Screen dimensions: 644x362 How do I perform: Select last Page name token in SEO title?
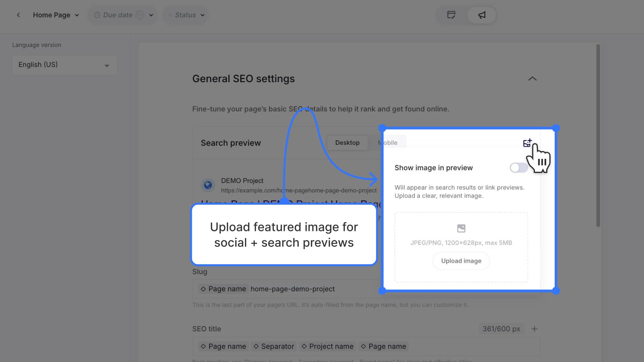click(x=383, y=346)
